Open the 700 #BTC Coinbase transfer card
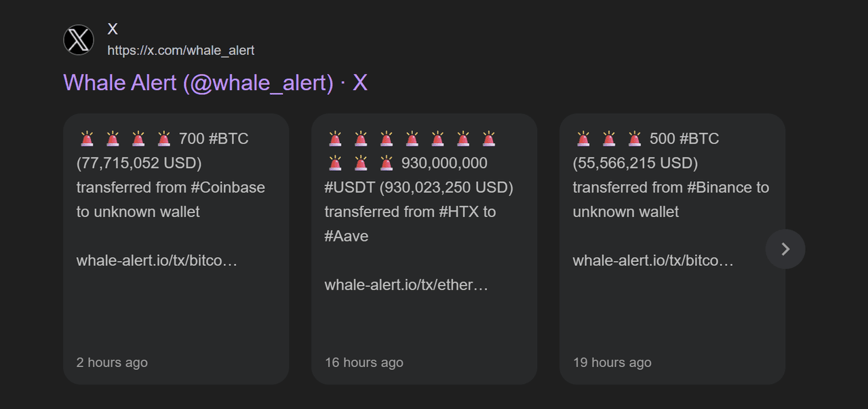The width and height of the screenshot is (868, 409). pos(176,249)
